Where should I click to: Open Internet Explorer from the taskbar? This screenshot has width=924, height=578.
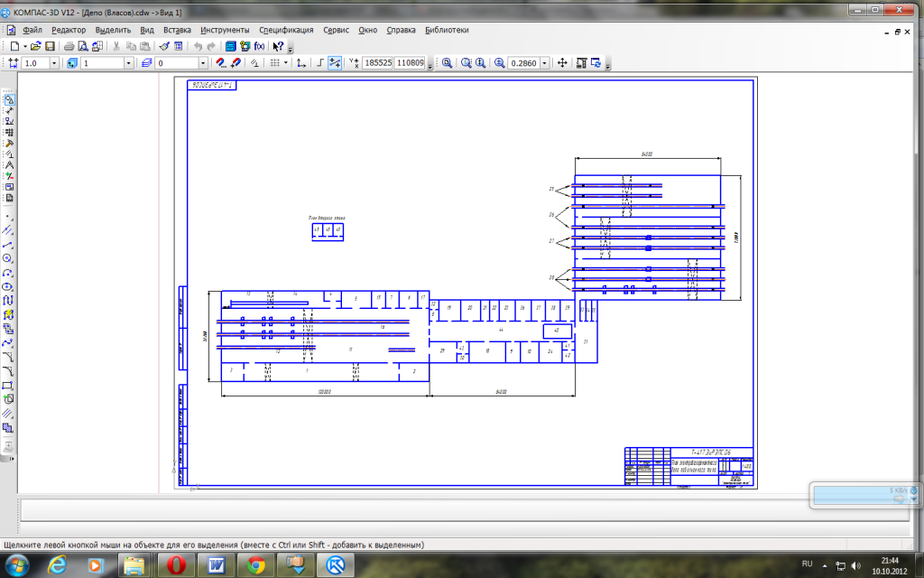tap(57, 565)
